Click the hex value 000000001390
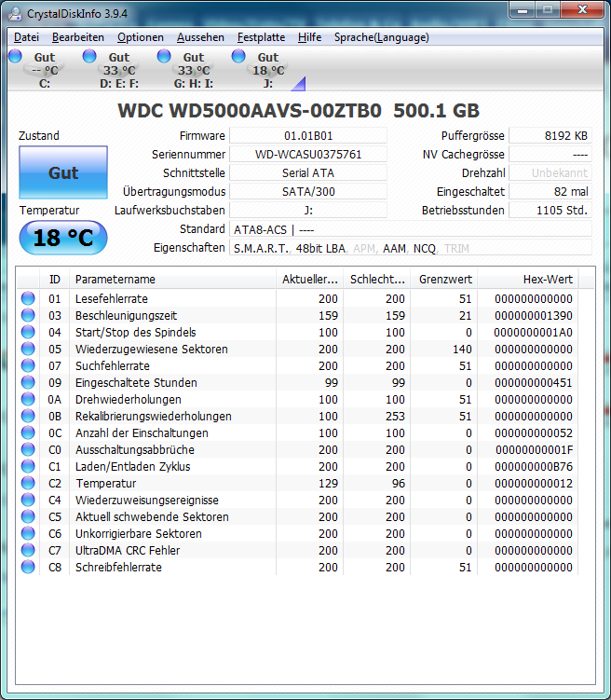This screenshot has width=611, height=700. click(534, 316)
